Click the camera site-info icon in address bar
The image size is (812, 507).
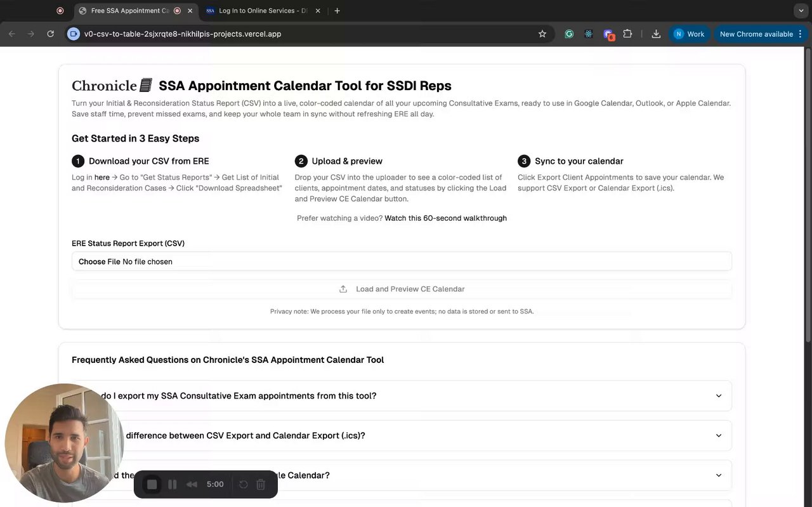(x=74, y=34)
